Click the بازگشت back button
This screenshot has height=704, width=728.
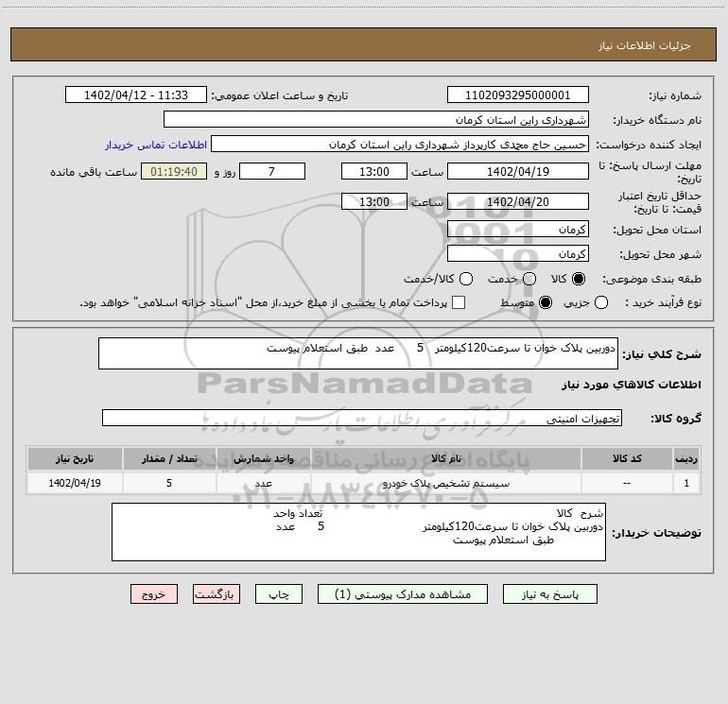pos(217,594)
